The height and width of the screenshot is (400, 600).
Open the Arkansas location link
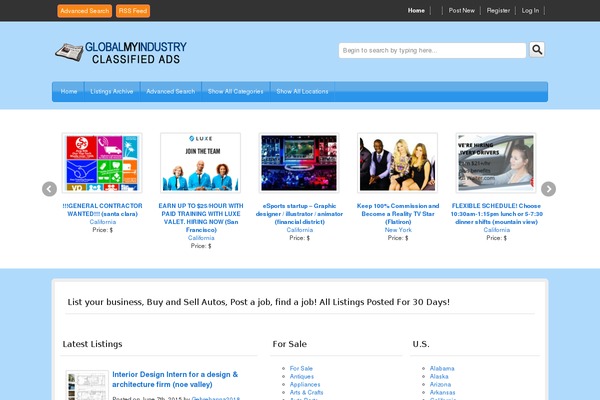point(442,393)
